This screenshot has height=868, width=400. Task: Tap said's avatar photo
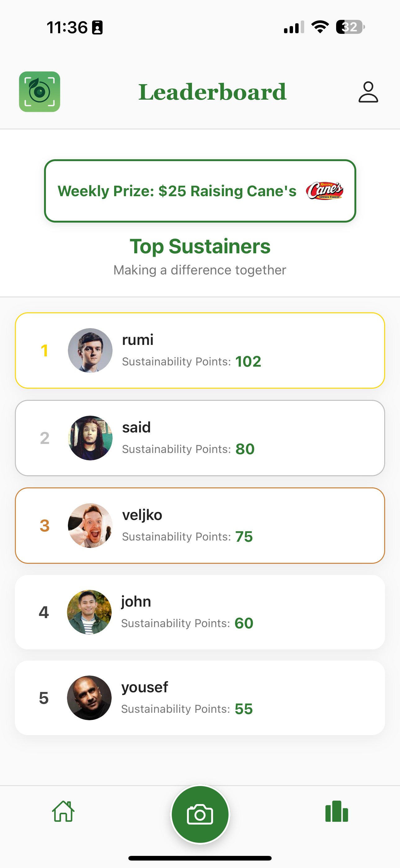click(90, 438)
